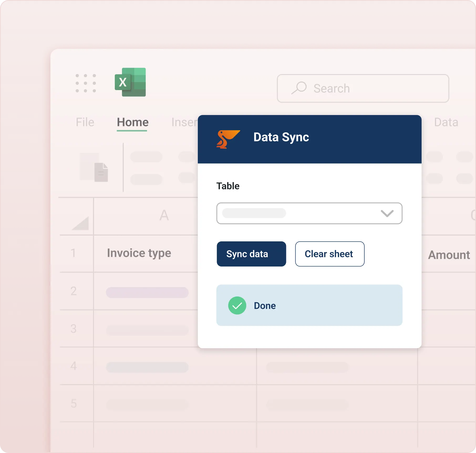Click the Excel logo icon
Viewport: 476px width, 453px height.
click(131, 82)
